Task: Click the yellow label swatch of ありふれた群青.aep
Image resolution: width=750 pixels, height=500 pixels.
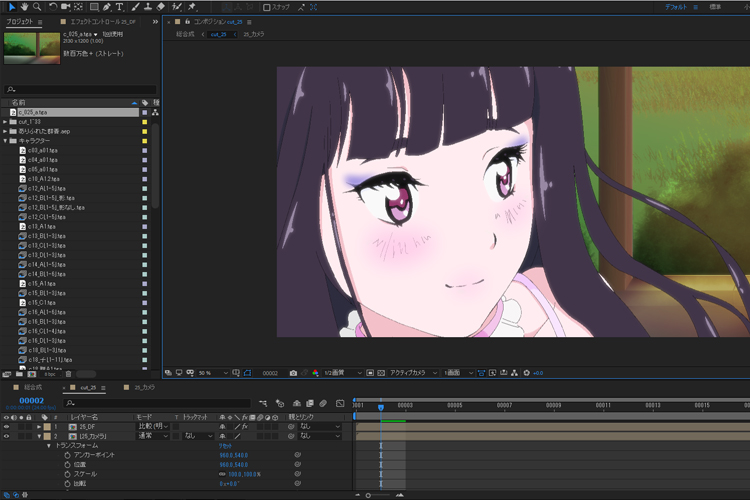Action: (x=145, y=131)
